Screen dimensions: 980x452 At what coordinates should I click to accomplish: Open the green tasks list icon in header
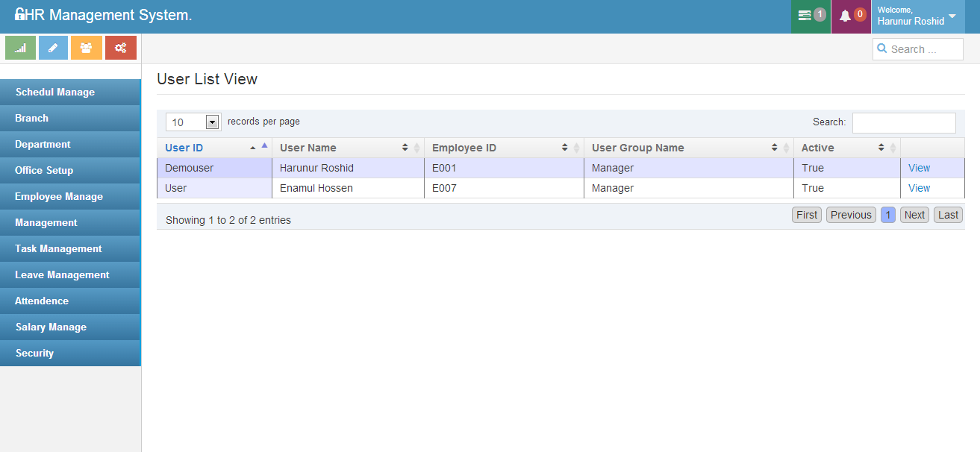point(805,16)
